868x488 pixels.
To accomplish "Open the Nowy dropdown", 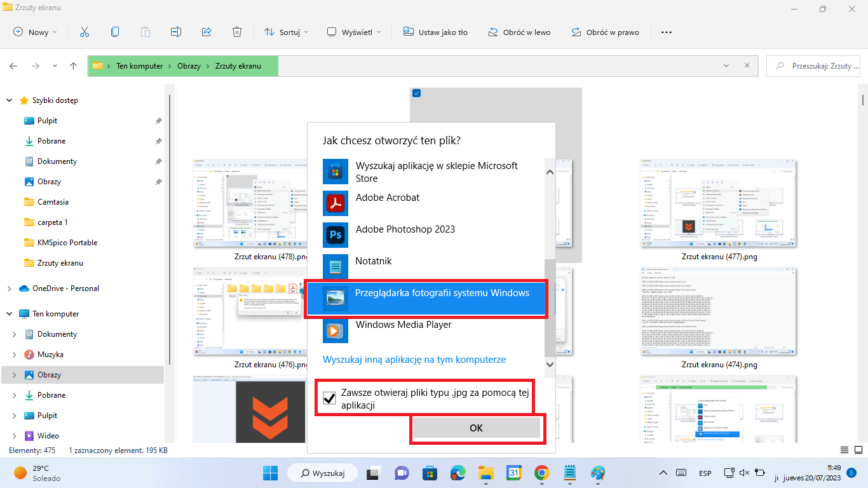I will pos(36,32).
